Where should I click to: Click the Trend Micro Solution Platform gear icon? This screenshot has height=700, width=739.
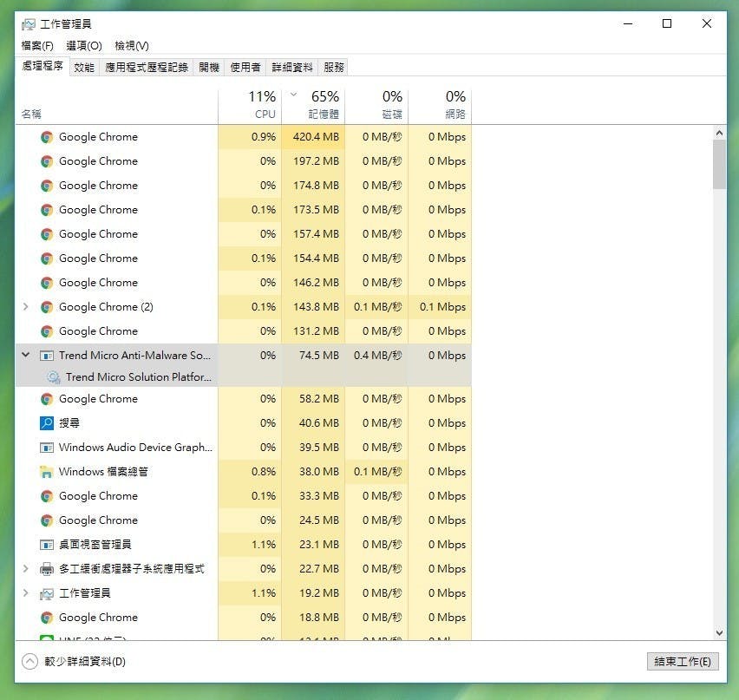click(x=54, y=377)
